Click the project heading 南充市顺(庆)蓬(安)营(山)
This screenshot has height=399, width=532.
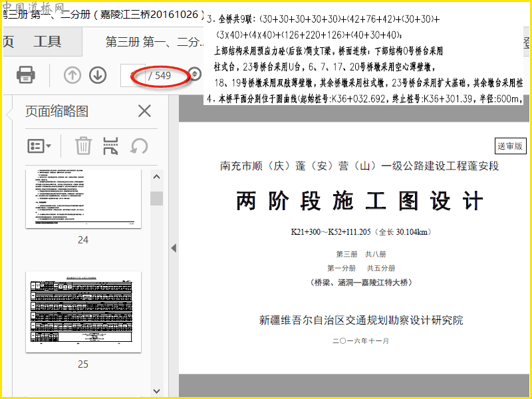click(359, 166)
